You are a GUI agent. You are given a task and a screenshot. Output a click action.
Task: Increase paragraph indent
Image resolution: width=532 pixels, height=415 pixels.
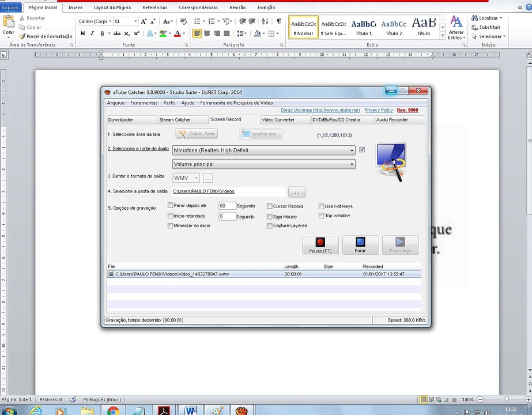click(x=252, y=21)
